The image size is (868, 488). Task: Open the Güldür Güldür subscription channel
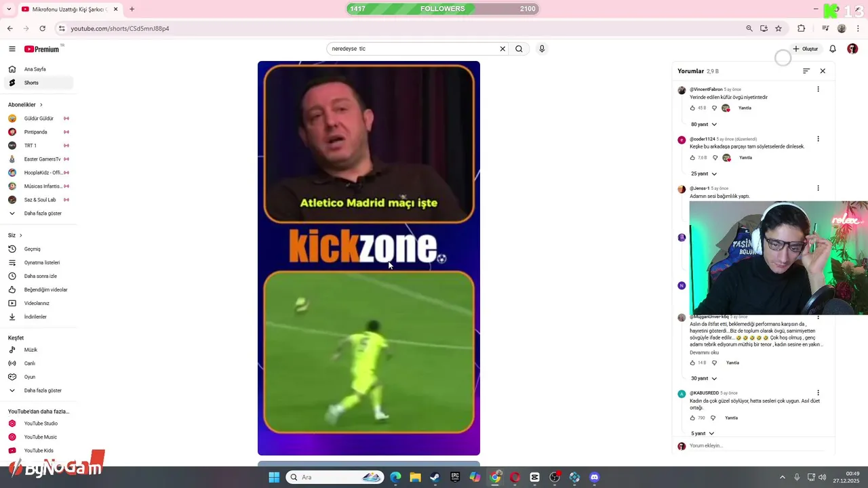pos(38,119)
